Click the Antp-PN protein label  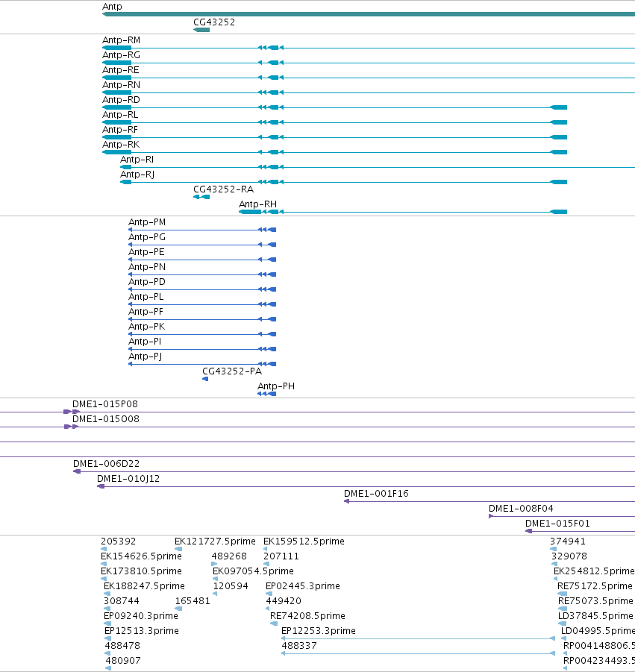pos(147,267)
